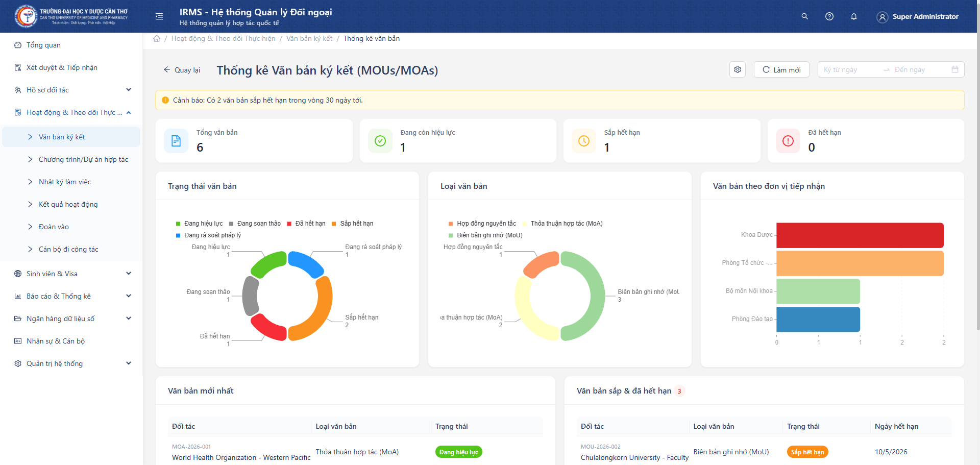Viewport: 980px width, 465px height.
Task: Click the calendar icon in the date filter
Action: point(954,69)
